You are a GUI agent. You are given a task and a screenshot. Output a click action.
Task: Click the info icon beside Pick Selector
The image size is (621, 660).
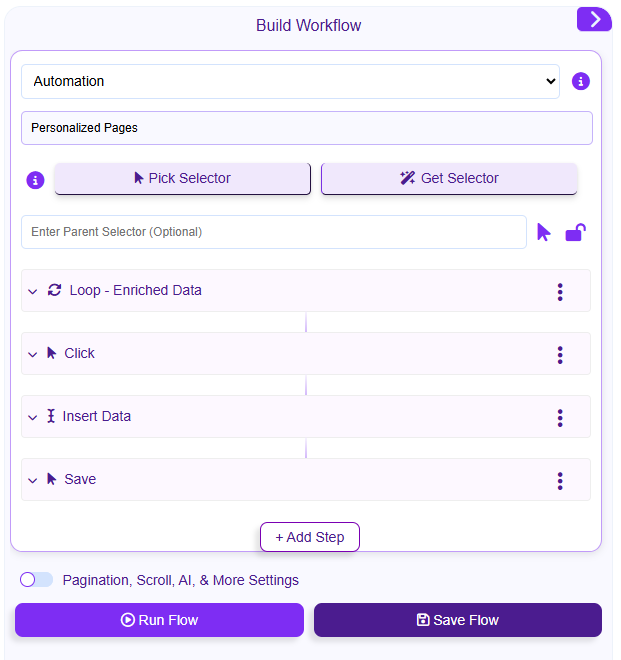point(35,180)
